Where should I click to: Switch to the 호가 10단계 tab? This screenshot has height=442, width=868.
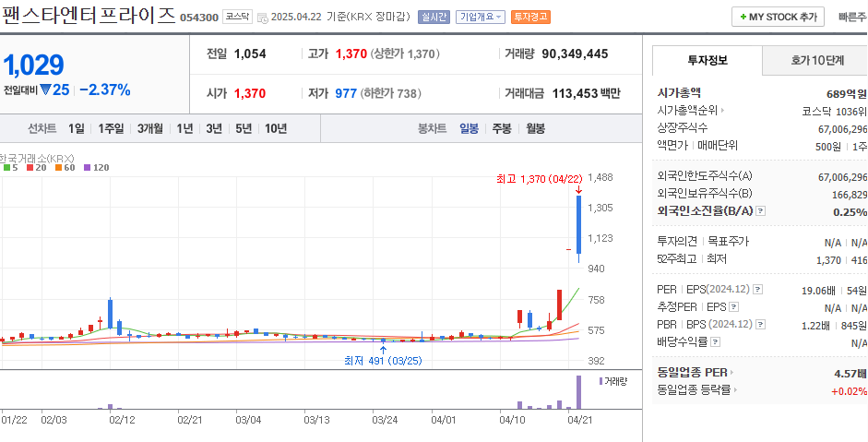pyautogui.click(x=817, y=60)
